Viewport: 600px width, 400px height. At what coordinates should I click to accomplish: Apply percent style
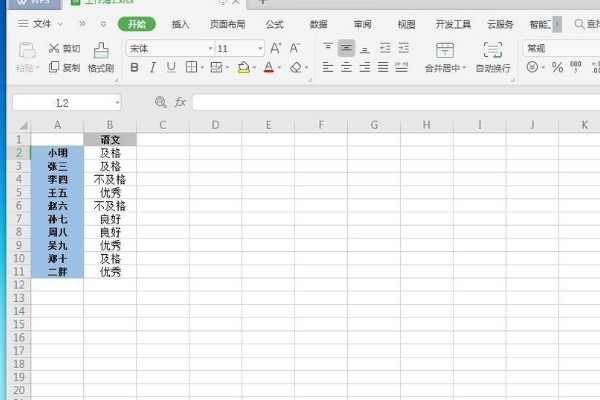(x=557, y=68)
